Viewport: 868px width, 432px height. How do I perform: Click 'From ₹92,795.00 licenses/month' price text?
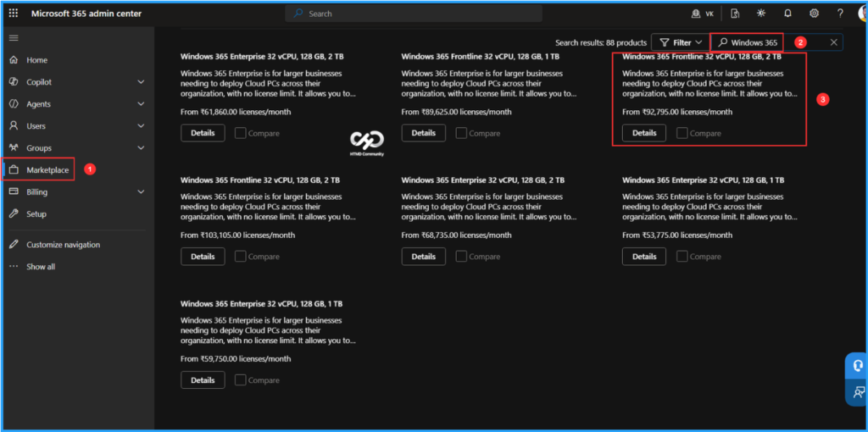tap(677, 112)
